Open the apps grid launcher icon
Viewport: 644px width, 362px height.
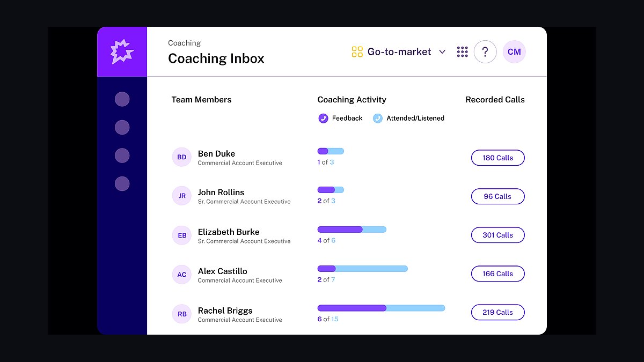point(462,52)
